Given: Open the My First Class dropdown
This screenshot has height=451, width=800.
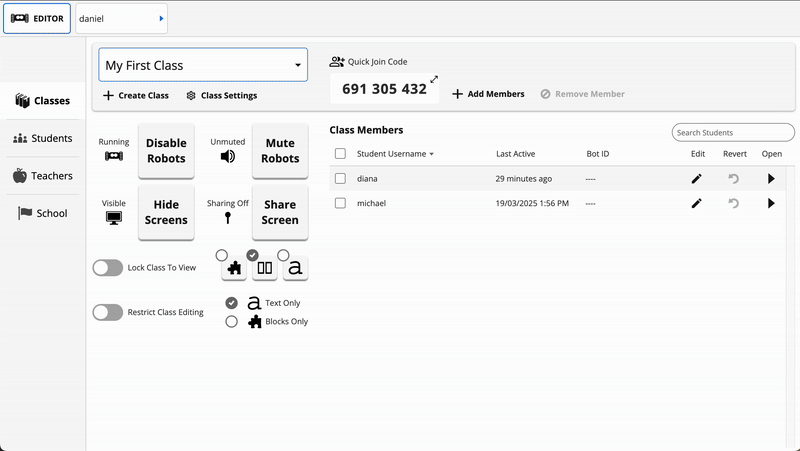Looking at the screenshot, I should point(203,66).
